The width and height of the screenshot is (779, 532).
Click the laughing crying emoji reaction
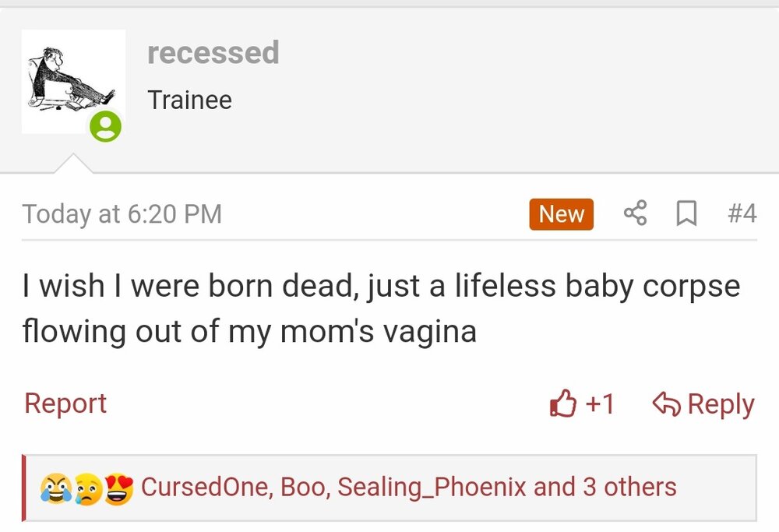pyautogui.click(x=55, y=488)
